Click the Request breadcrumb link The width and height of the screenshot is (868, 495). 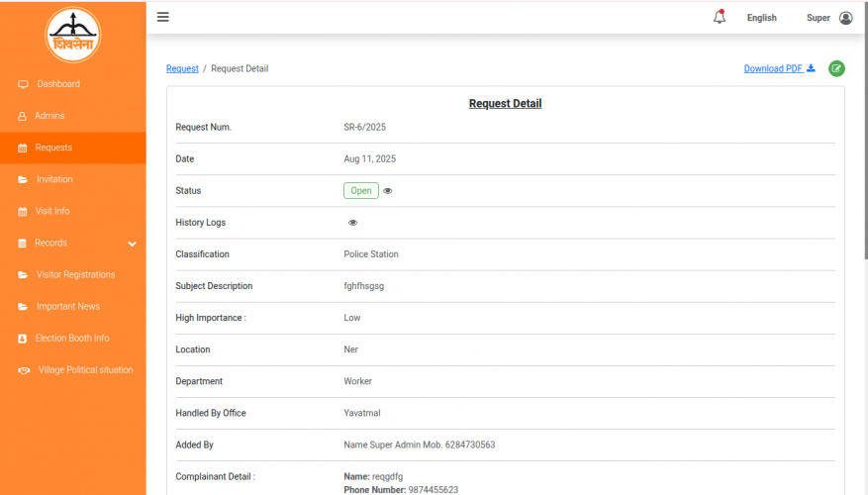(x=182, y=68)
